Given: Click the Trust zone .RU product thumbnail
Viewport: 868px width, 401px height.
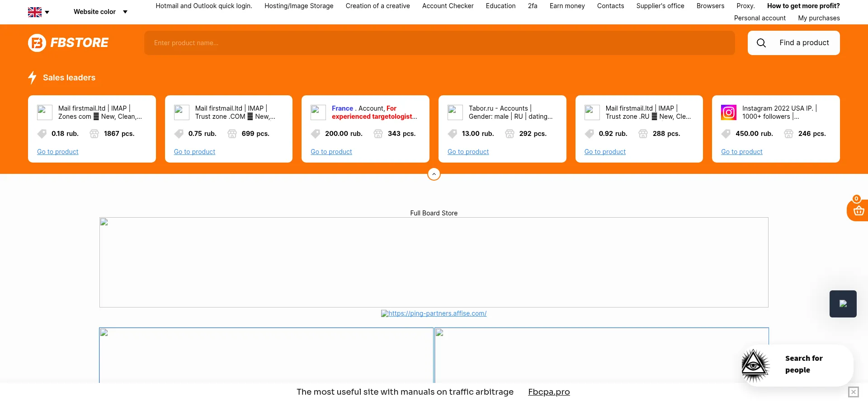Looking at the screenshot, I should tap(592, 112).
